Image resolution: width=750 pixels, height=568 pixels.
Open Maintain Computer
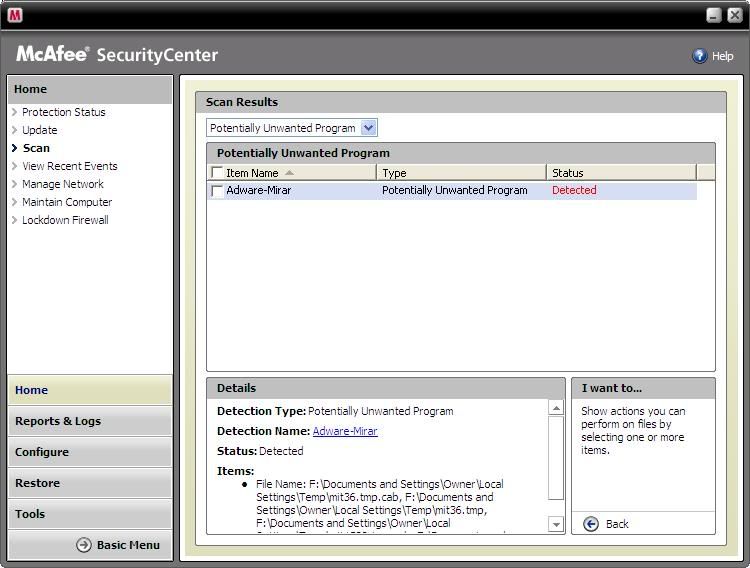[67, 202]
